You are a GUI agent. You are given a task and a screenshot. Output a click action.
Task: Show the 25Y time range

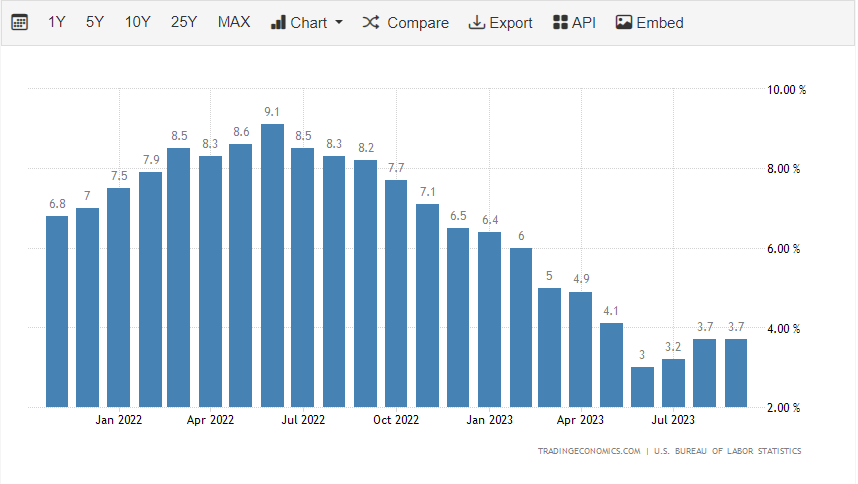[184, 22]
